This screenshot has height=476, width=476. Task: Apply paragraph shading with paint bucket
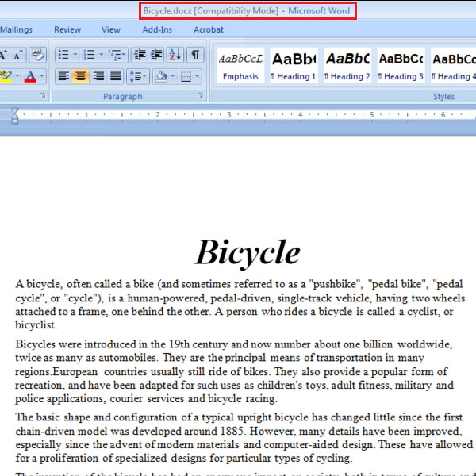(161, 76)
